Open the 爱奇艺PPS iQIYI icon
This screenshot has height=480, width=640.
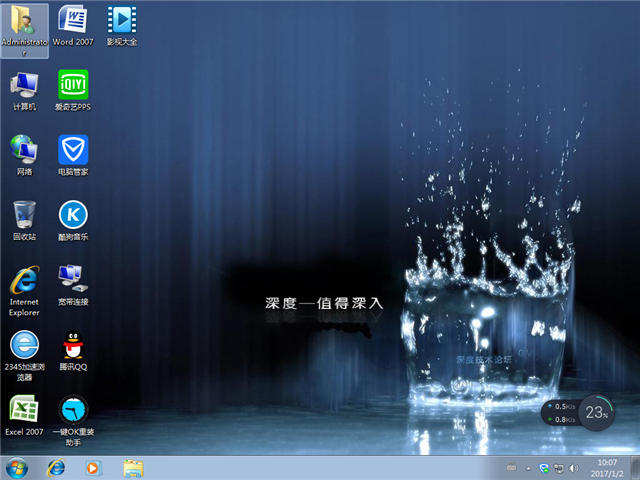click(x=72, y=84)
